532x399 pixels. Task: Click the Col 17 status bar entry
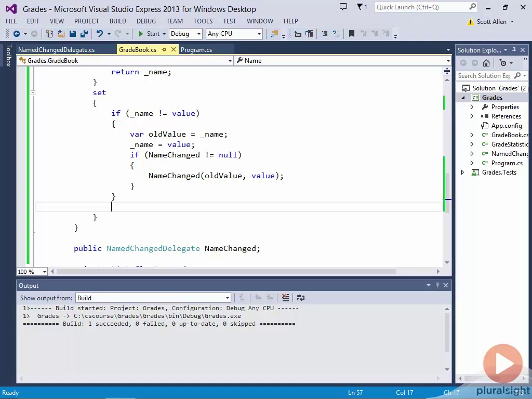click(404, 393)
